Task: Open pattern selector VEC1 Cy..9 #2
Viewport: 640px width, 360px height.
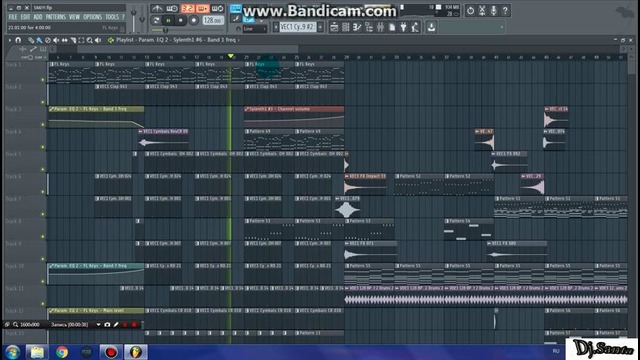Action: pyautogui.click(x=298, y=27)
